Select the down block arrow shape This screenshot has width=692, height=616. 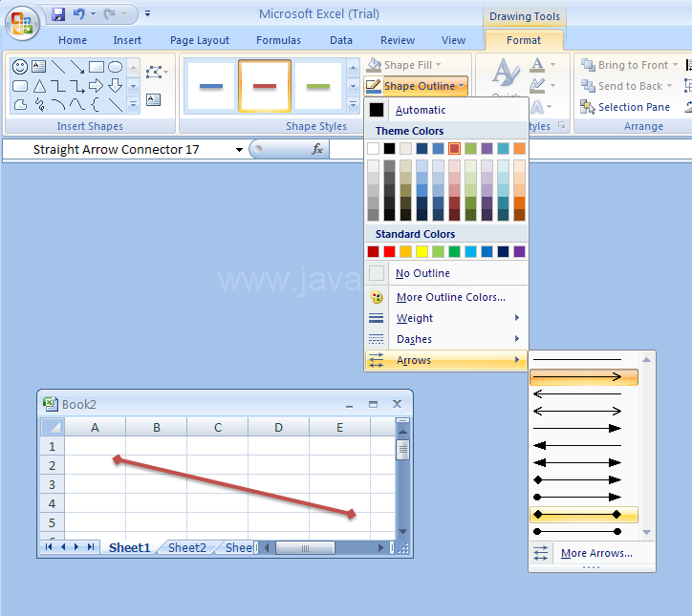tap(116, 86)
